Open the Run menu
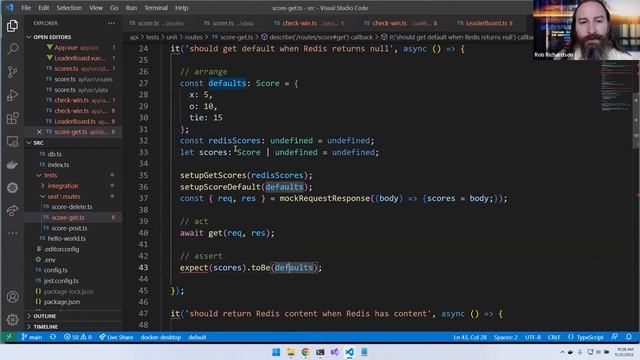Image resolution: width=640 pixels, height=360 pixels. (x=131, y=8)
